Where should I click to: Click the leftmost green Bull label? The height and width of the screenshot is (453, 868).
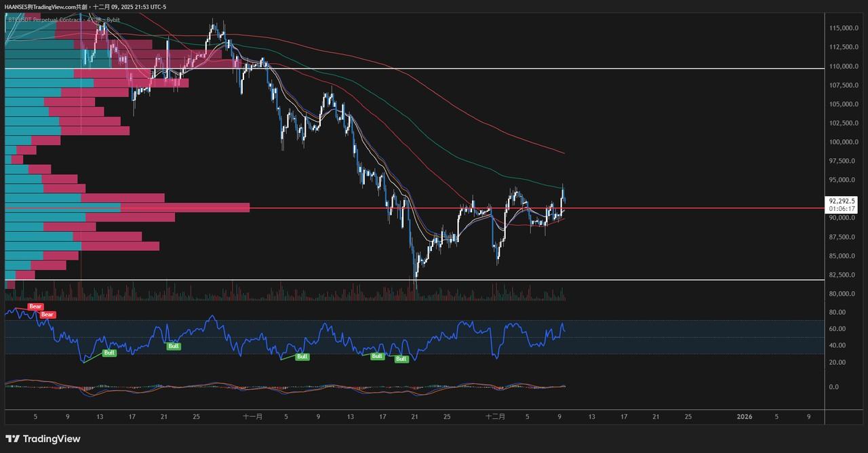click(x=108, y=353)
